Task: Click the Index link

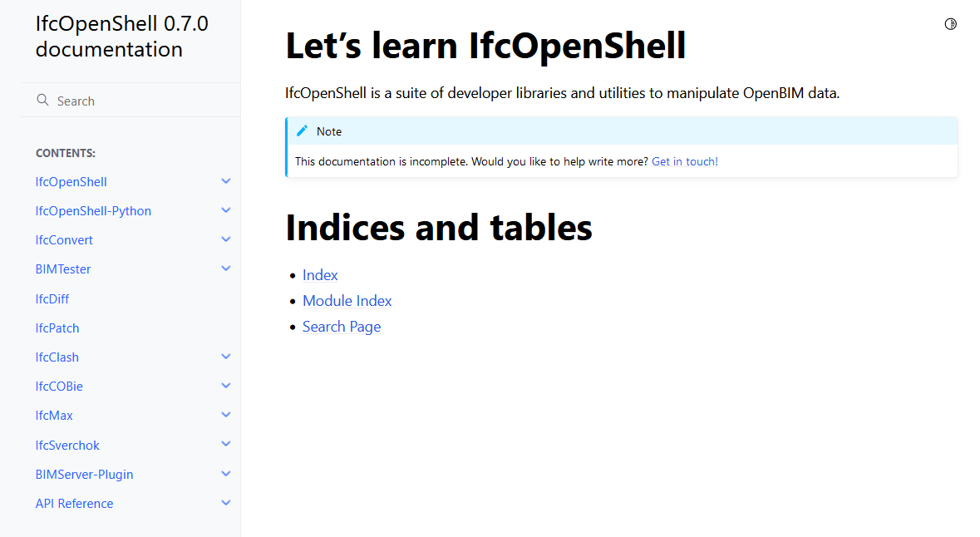Action: (320, 275)
